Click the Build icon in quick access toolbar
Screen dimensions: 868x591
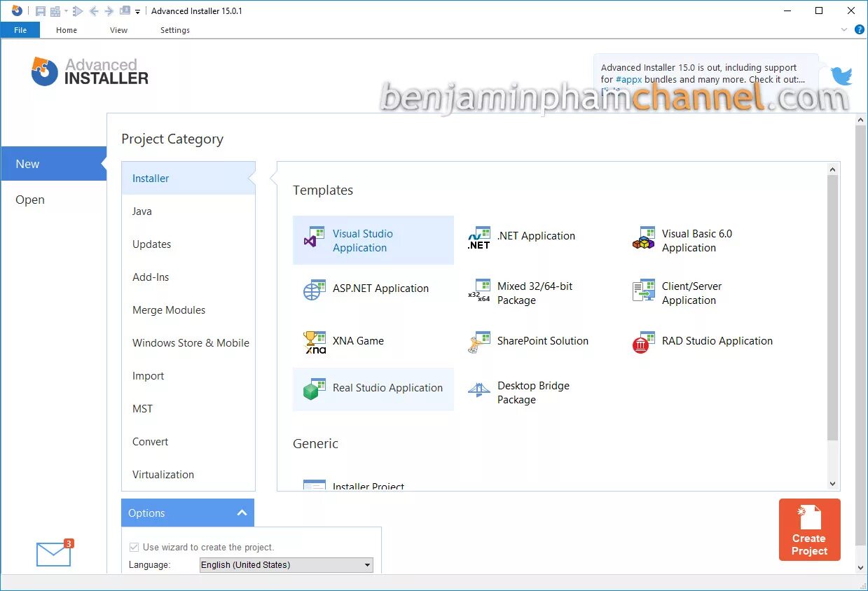pos(55,11)
